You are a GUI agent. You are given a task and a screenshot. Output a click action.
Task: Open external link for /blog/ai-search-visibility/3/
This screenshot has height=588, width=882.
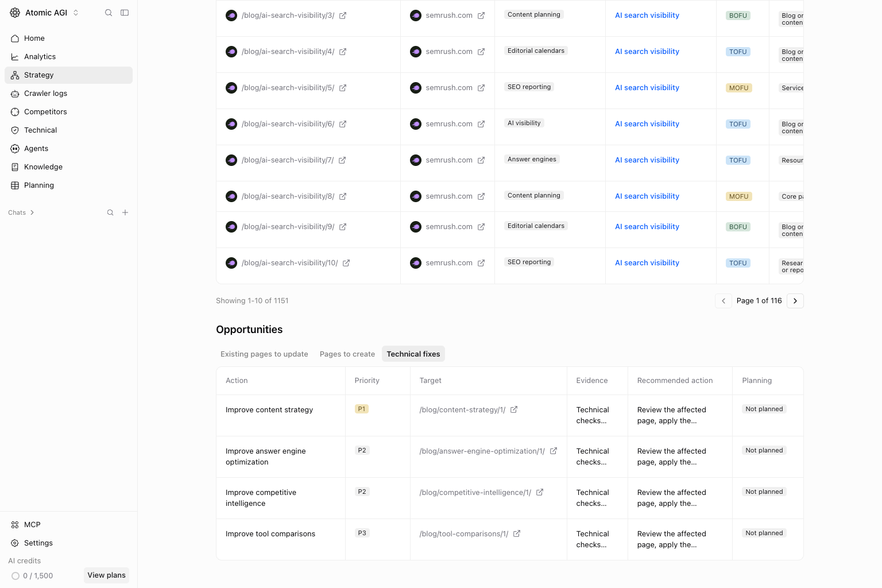click(x=343, y=16)
